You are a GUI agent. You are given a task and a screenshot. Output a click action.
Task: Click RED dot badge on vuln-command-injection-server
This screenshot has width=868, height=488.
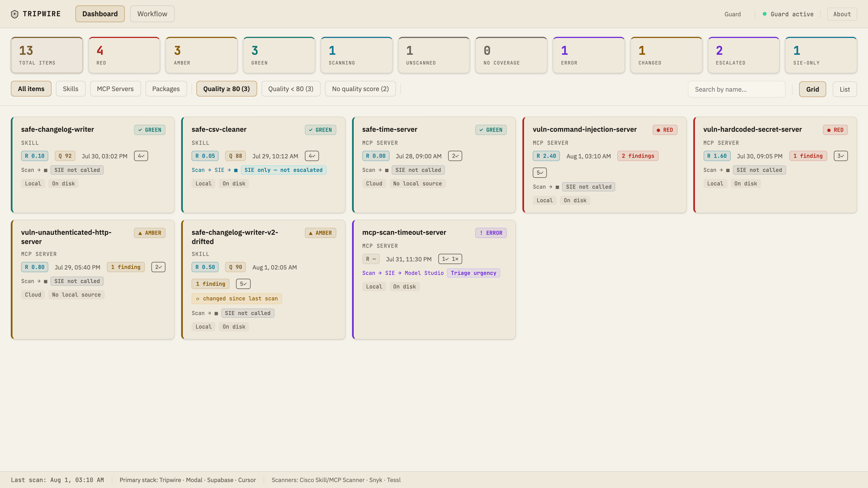(x=665, y=130)
